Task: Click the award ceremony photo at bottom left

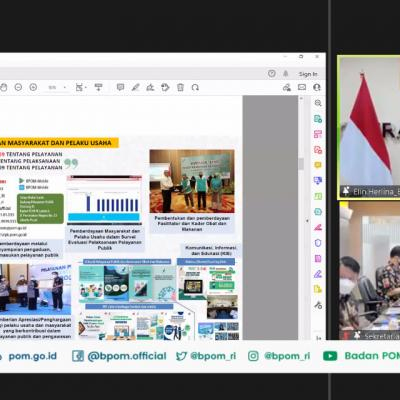Action: point(35,289)
